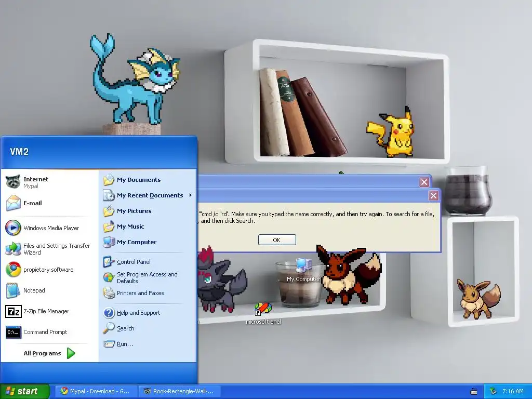The height and width of the screenshot is (399, 532).
Task: Click the 7:16 AM taskbar clock
Action: 513,391
